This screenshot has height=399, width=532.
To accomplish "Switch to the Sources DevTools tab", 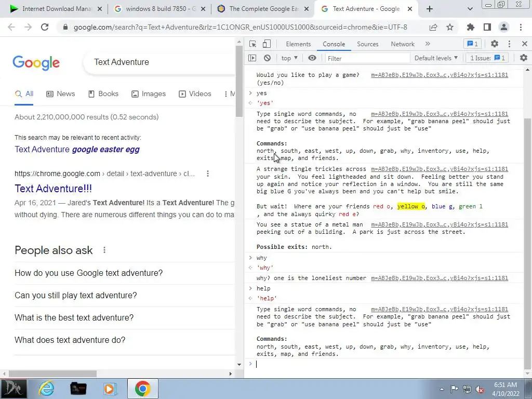I will click(367, 44).
